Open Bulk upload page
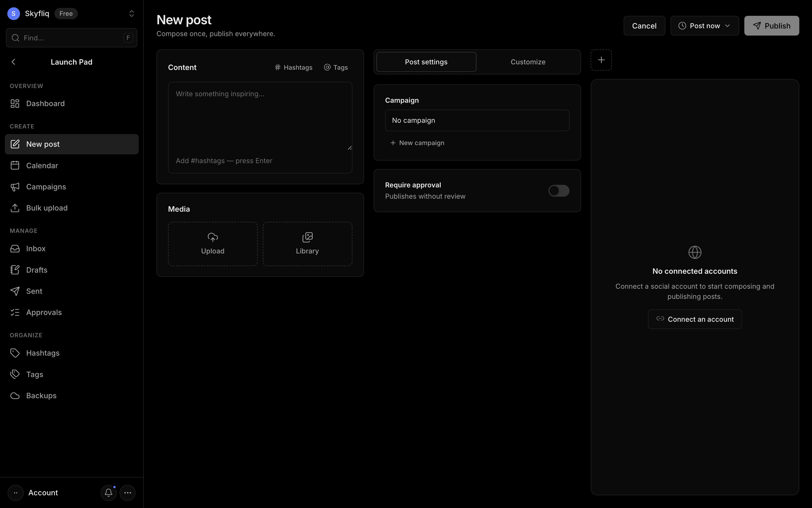 71,208
